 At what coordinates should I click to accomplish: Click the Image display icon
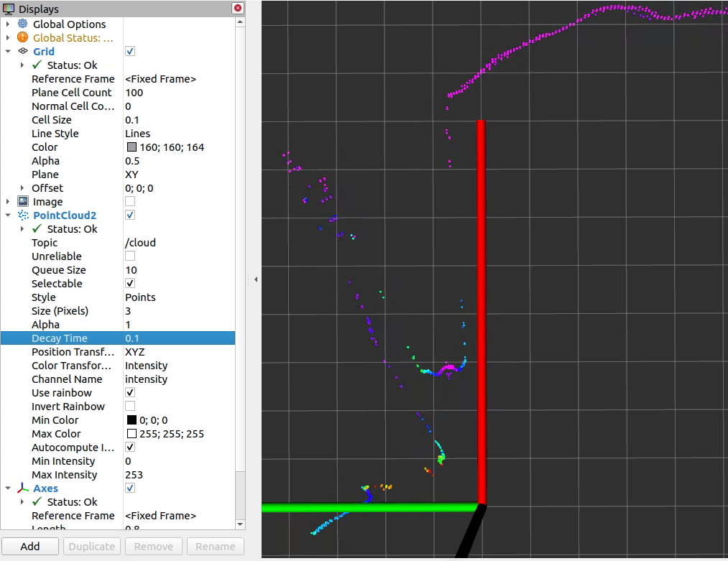22,202
